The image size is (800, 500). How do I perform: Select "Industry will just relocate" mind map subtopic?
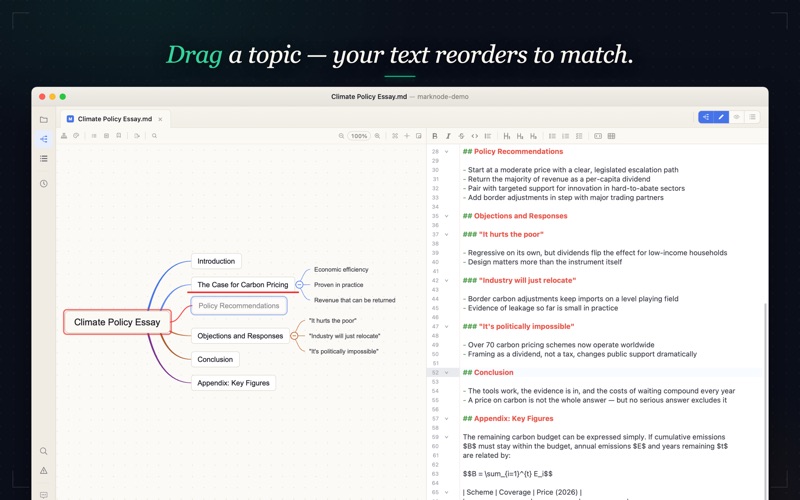(344, 336)
